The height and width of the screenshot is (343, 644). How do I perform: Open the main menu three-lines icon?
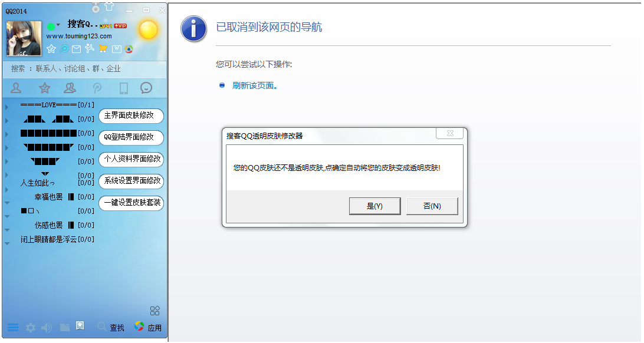(x=13, y=328)
